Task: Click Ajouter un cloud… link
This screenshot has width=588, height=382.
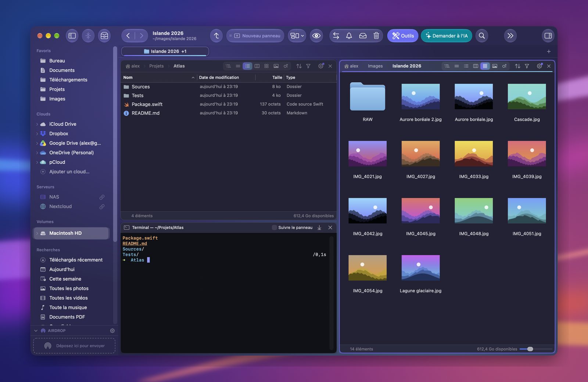Action: [x=69, y=172]
